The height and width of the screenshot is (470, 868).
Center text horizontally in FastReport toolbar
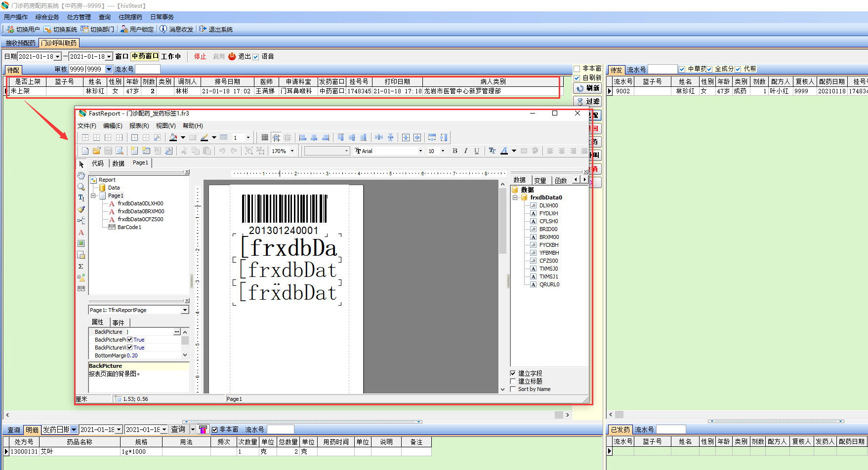[562, 151]
